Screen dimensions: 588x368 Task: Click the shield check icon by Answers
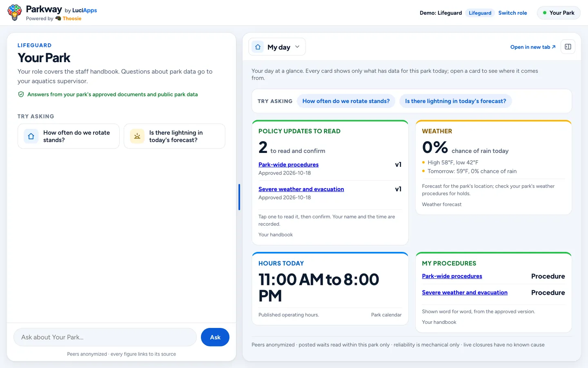pyautogui.click(x=21, y=94)
